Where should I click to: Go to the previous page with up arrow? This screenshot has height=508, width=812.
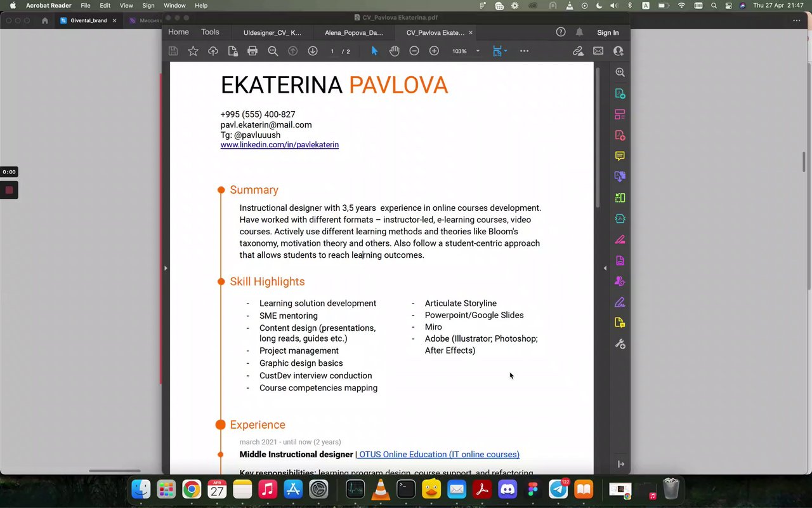coord(292,51)
